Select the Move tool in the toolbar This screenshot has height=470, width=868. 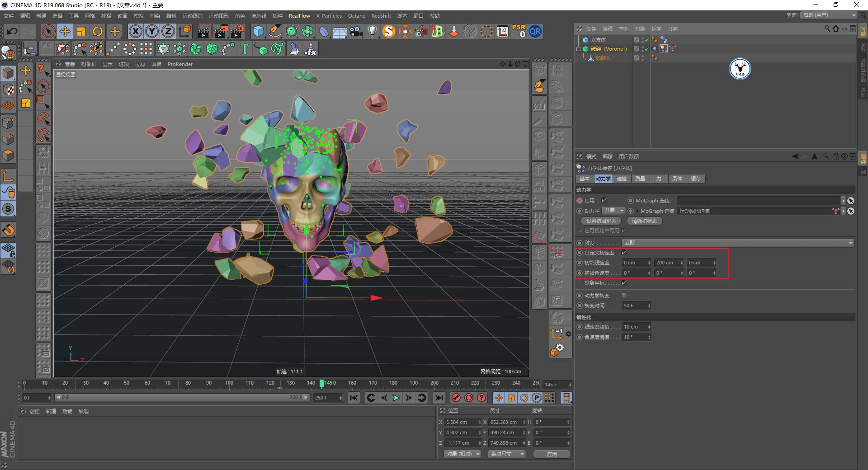click(x=65, y=31)
